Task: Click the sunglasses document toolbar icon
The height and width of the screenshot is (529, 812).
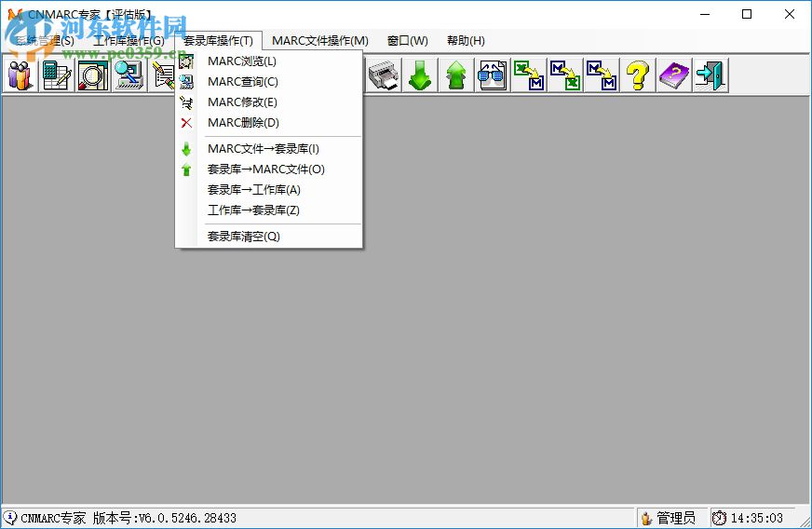Action: (x=493, y=75)
